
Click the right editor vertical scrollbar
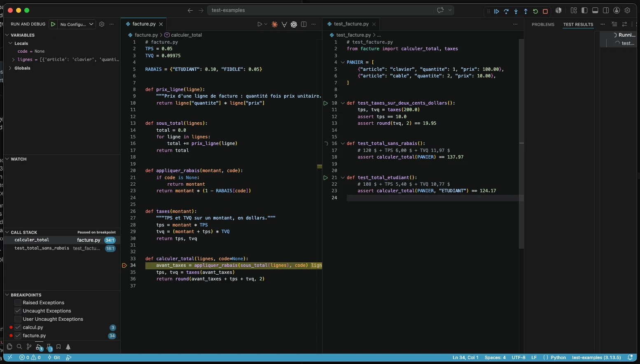(x=521, y=144)
